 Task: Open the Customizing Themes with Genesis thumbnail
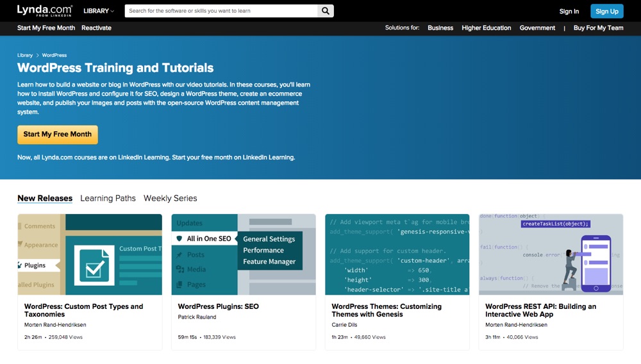[397, 254]
